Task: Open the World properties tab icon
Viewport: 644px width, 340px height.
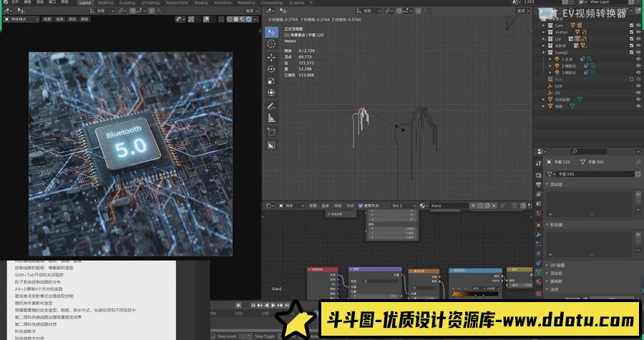Action: [x=538, y=213]
